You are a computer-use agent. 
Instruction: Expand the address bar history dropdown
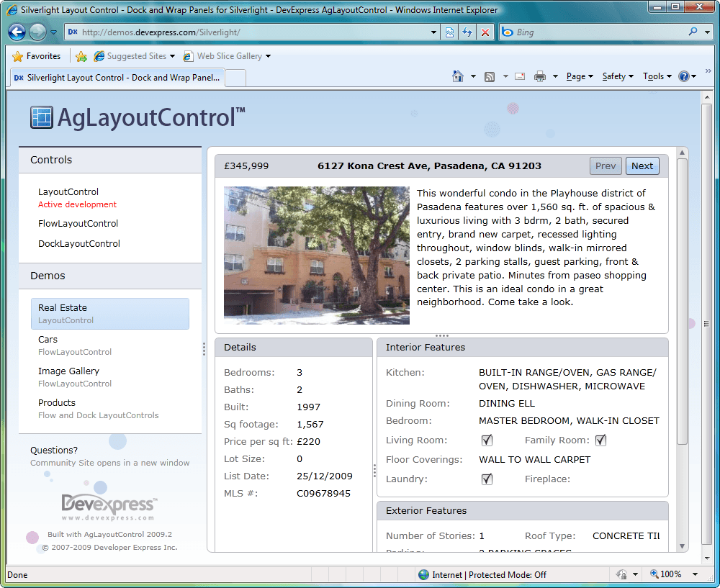click(x=434, y=32)
